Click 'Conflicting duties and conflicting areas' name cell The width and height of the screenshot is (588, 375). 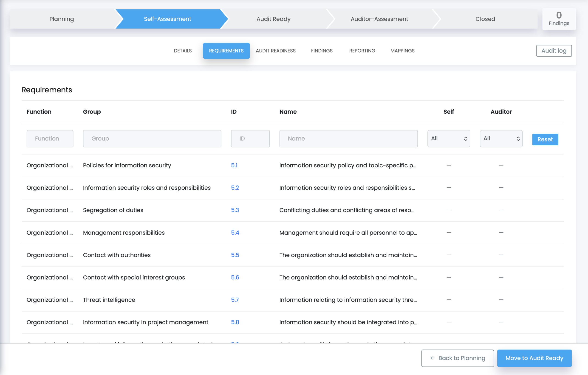click(x=347, y=210)
